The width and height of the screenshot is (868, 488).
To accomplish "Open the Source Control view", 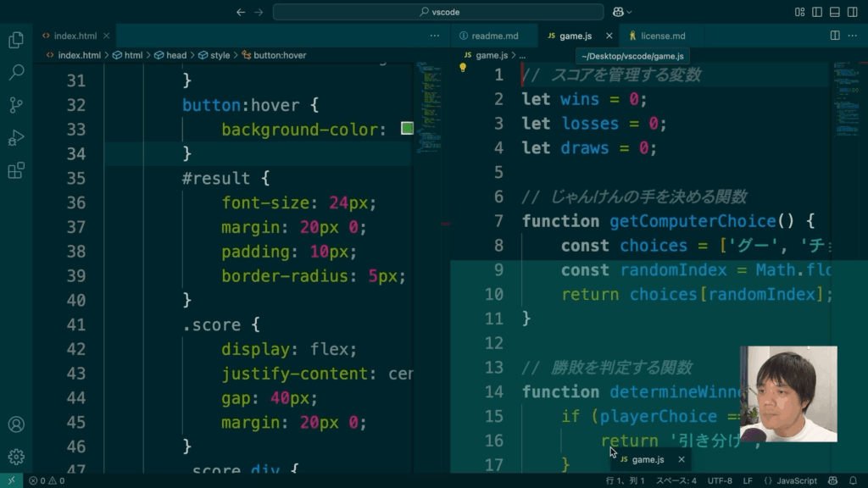I will (15, 105).
